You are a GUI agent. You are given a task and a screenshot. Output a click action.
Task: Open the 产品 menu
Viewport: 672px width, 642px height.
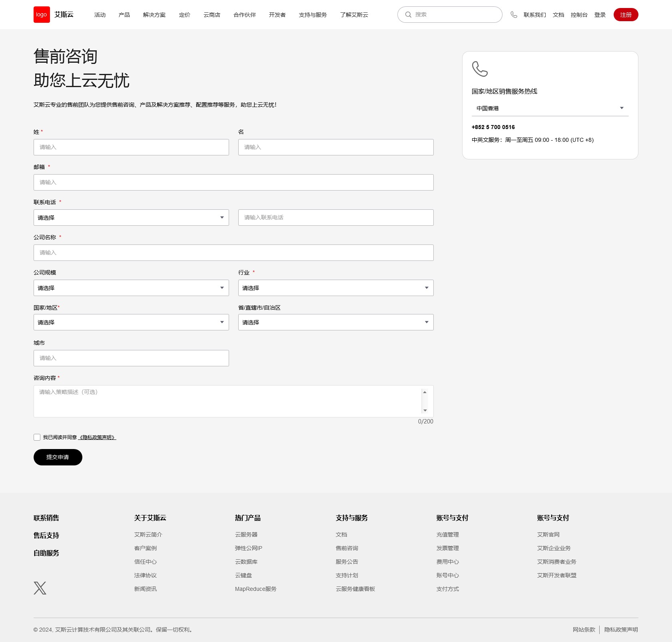pyautogui.click(x=124, y=15)
